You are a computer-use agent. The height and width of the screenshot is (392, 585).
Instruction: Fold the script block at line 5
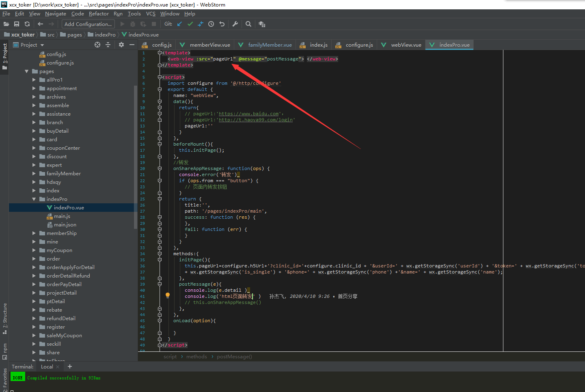[160, 77]
